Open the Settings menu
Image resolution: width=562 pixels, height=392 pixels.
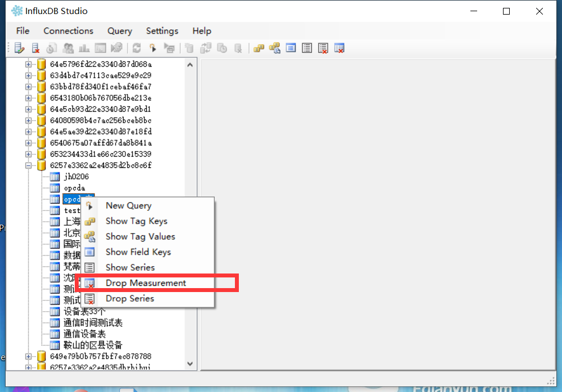tap(162, 31)
